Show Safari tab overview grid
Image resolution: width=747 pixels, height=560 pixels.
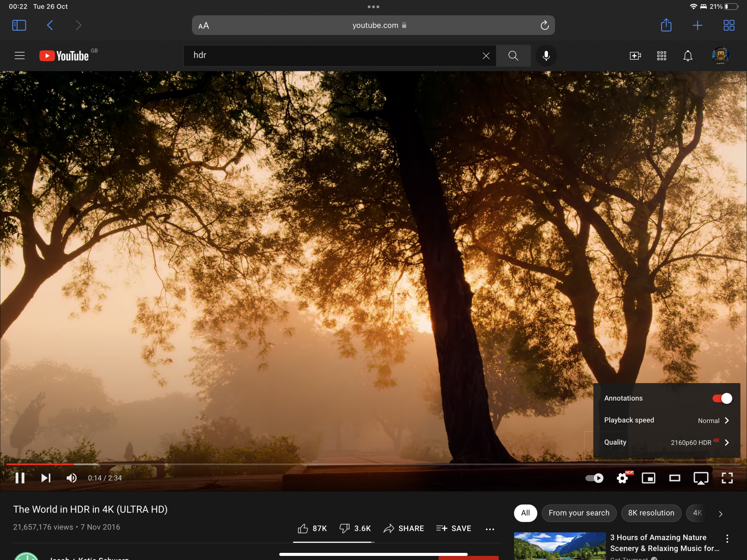[x=729, y=25]
